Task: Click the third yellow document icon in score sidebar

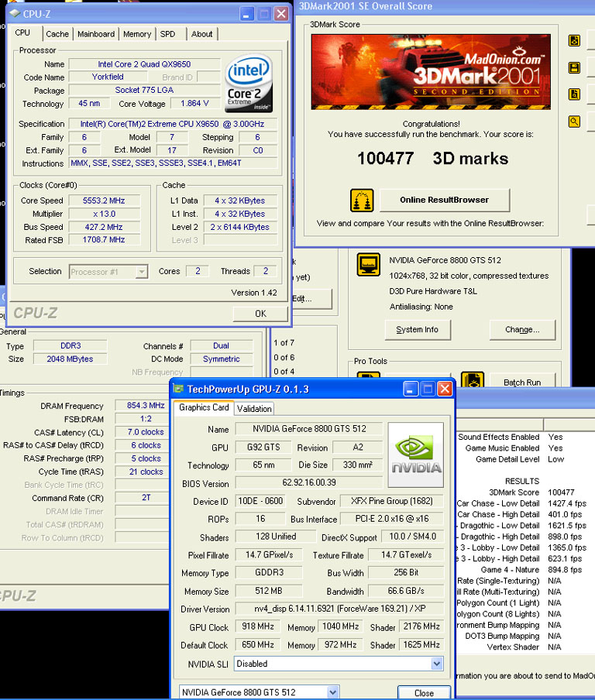Action: (574, 94)
